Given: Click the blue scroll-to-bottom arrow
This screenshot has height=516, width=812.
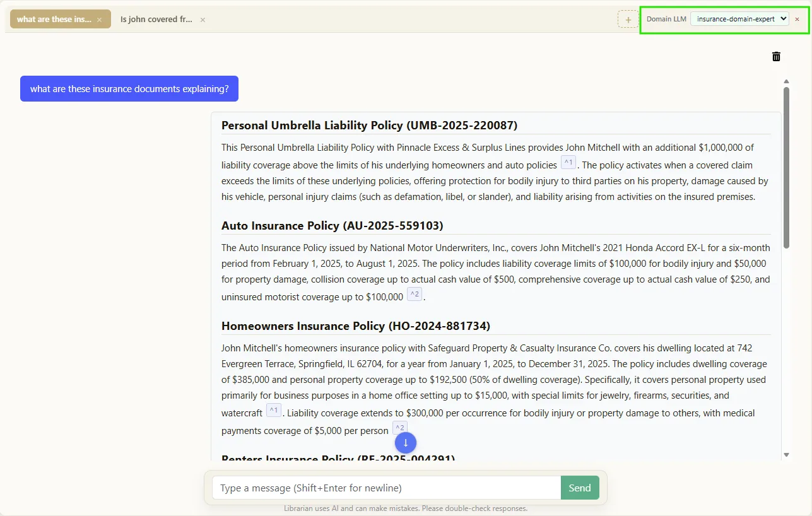Looking at the screenshot, I should coord(405,442).
